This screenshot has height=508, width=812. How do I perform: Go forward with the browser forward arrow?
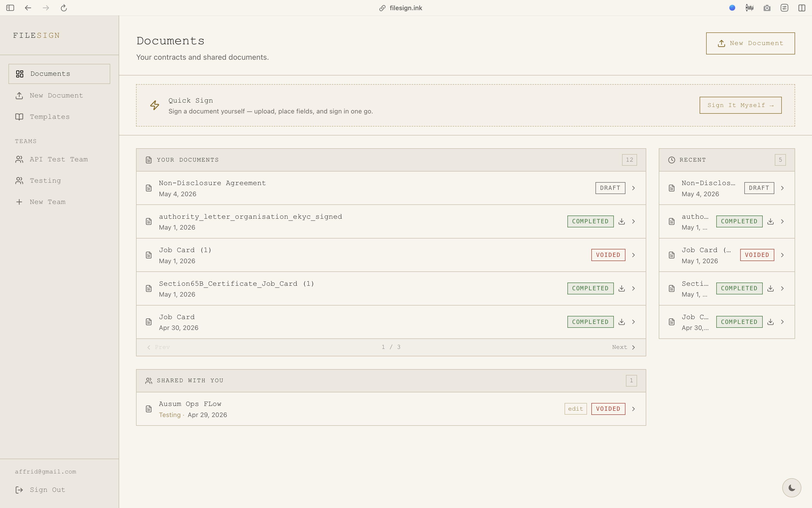point(46,8)
